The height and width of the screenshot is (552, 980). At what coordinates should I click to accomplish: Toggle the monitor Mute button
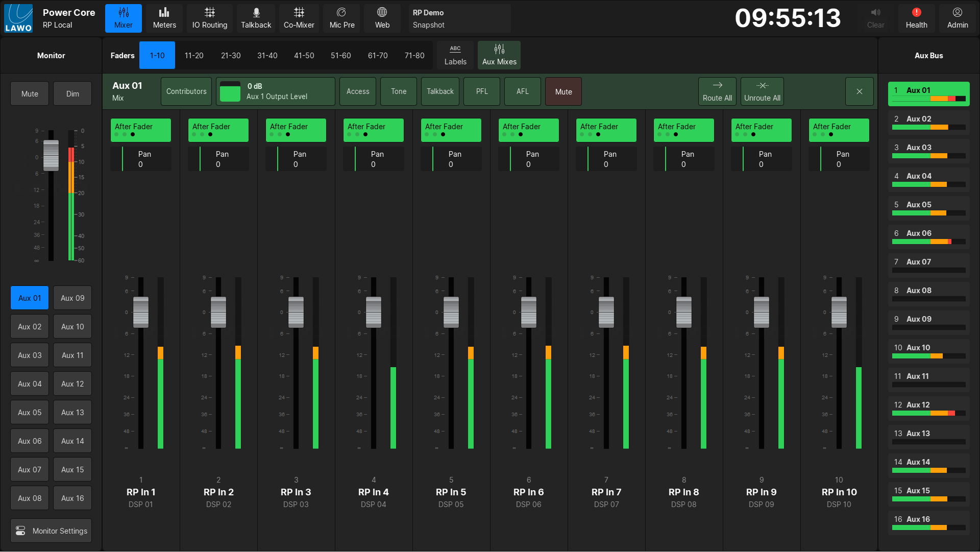click(x=30, y=94)
